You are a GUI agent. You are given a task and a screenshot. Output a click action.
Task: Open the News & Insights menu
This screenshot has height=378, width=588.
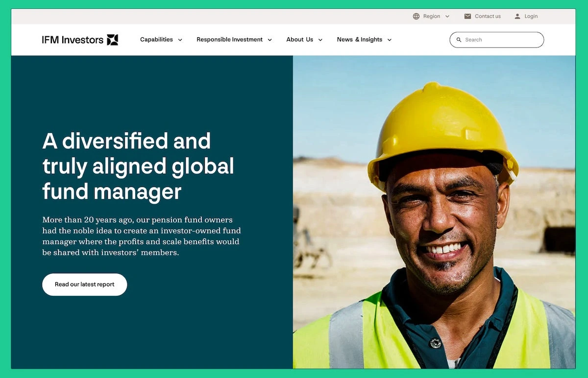(x=359, y=40)
